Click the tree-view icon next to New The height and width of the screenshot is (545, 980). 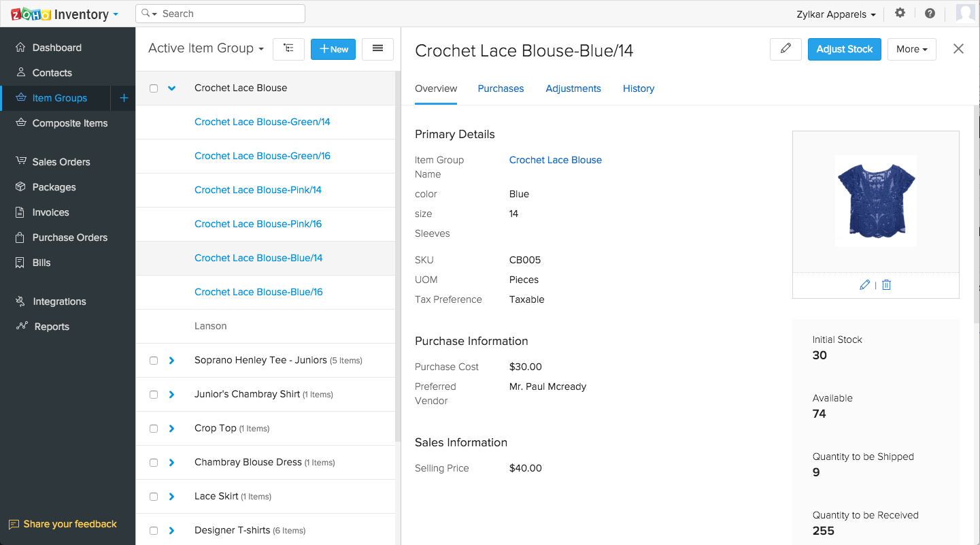pos(288,49)
